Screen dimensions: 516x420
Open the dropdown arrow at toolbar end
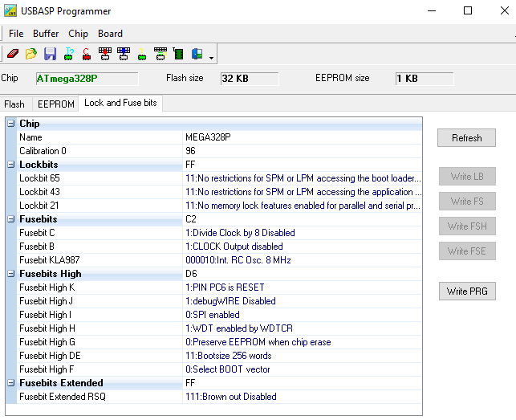tap(211, 57)
